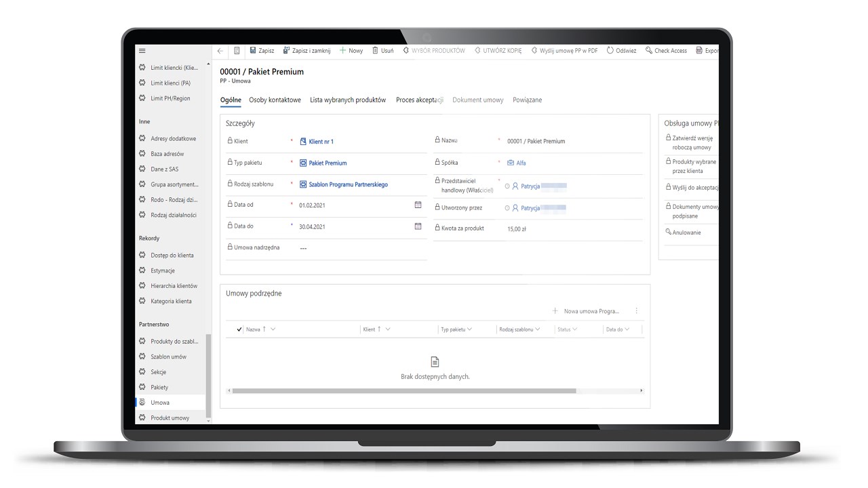The width and height of the screenshot is (868, 488).
Task: Open Alfa company link
Action: pyautogui.click(x=521, y=163)
